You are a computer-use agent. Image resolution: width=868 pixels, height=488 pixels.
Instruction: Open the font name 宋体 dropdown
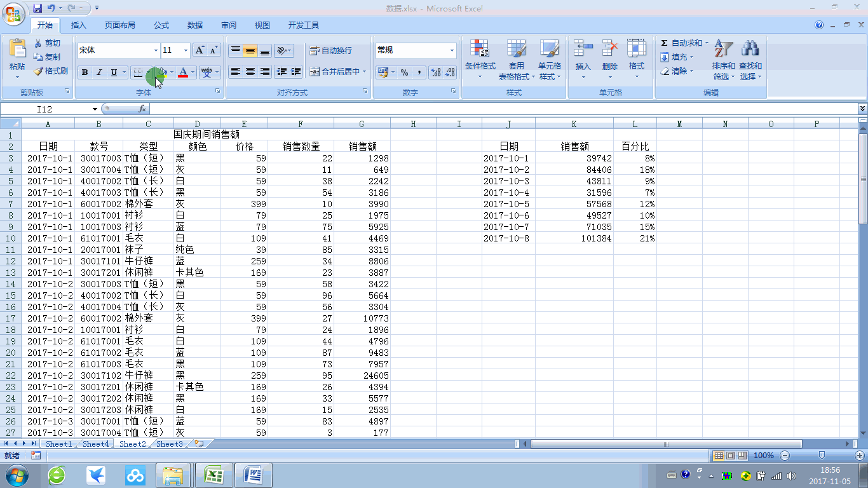156,50
